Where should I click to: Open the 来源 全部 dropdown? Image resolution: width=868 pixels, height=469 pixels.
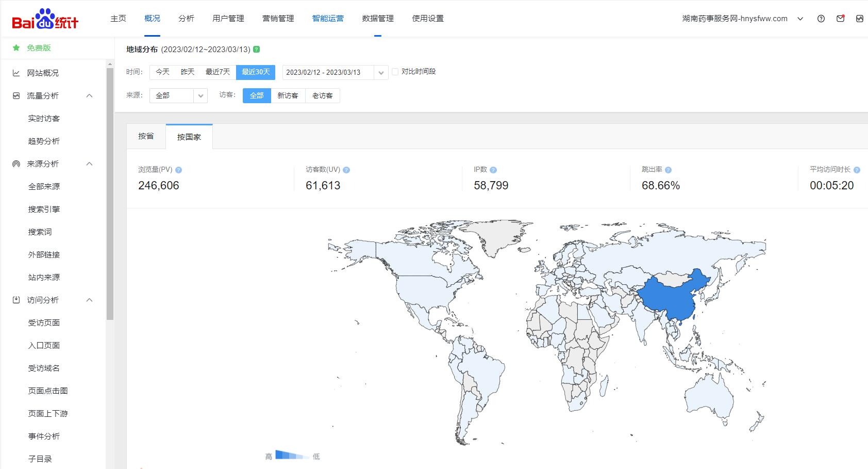click(178, 96)
